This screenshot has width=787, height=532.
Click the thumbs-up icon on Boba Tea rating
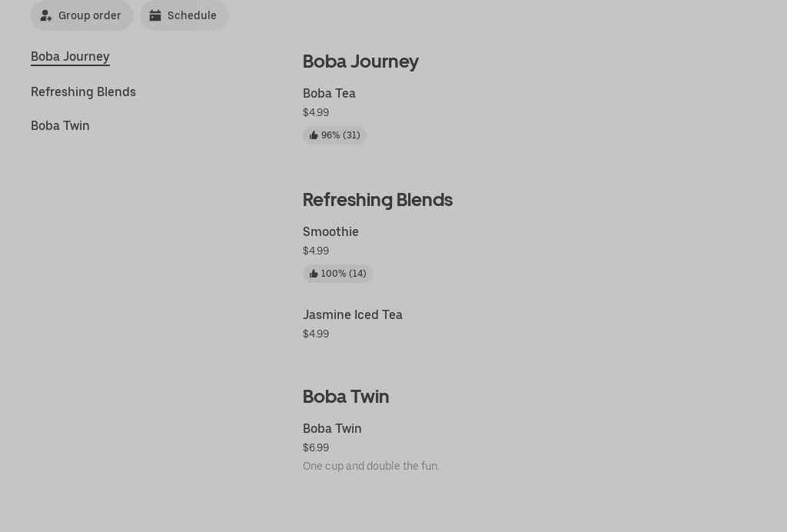[x=314, y=135]
